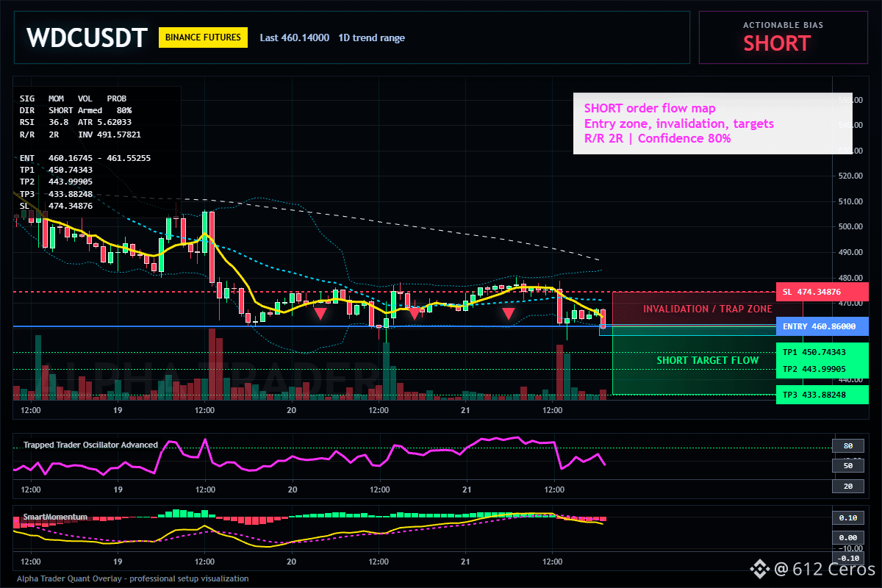The image size is (882, 588).
Task: Click the red triangle marker after date 21
Action: click(508, 314)
